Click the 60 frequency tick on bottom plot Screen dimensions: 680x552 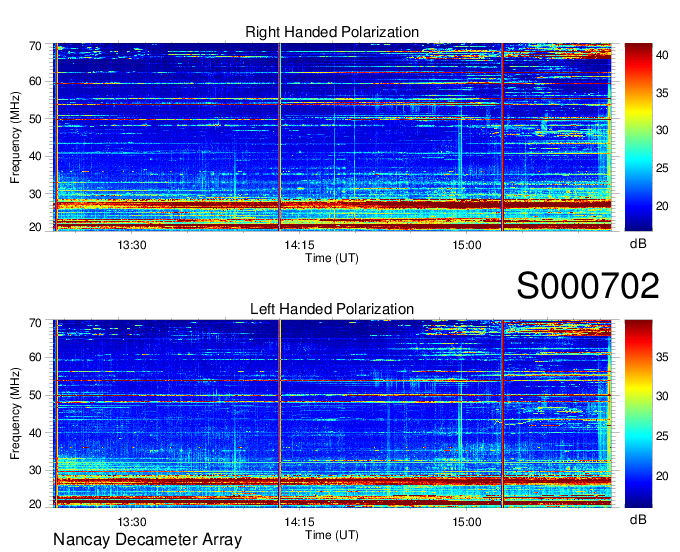(35, 357)
